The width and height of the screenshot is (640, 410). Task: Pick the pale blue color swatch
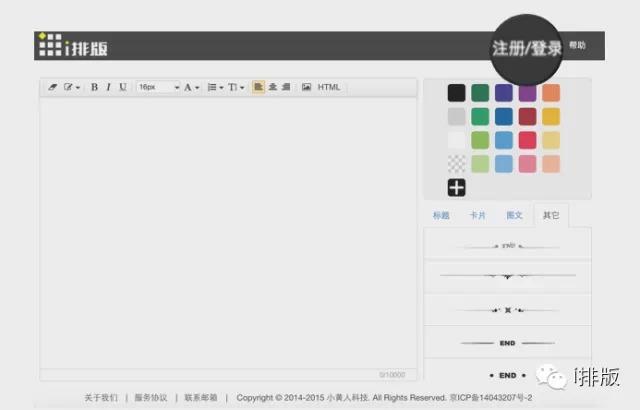point(504,164)
